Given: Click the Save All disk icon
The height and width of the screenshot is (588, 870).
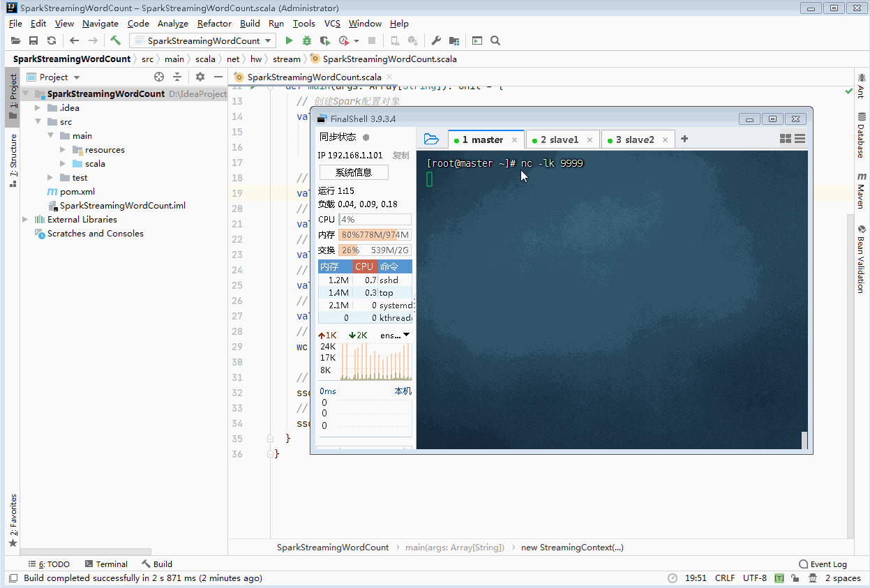Looking at the screenshot, I should 33,41.
